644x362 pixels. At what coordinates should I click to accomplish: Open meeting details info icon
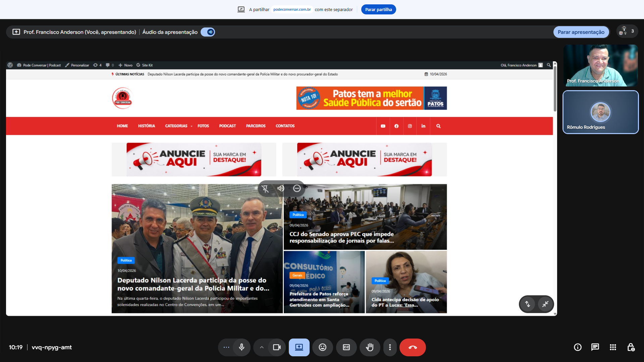pyautogui.click(x=578, y=347)
